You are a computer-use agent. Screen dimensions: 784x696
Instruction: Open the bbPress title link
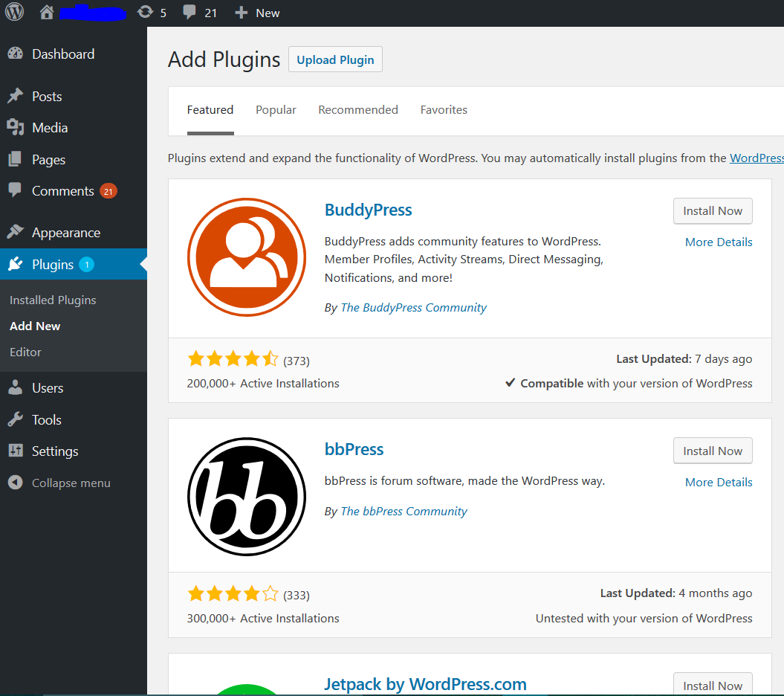coord(354,449)
